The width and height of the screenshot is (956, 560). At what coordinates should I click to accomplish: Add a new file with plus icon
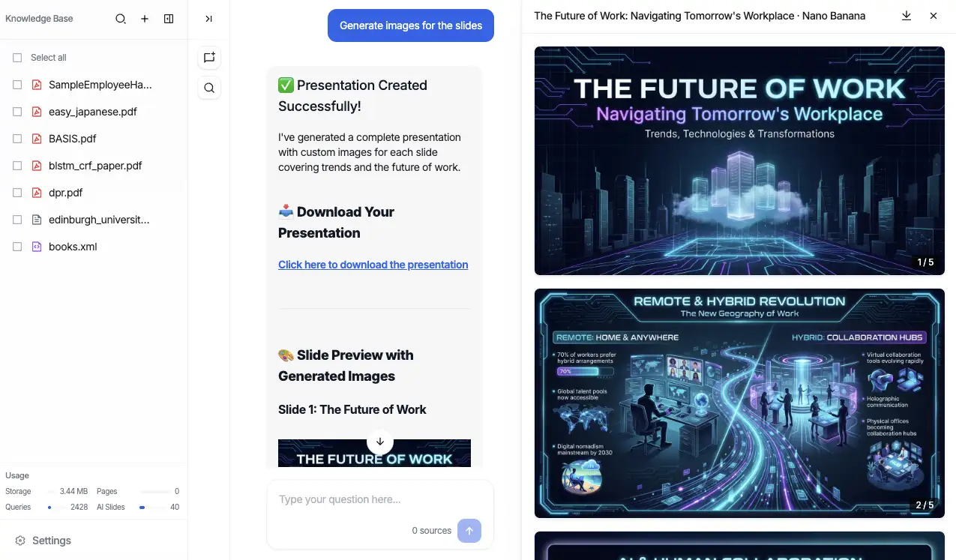click(x=145, y=19)
